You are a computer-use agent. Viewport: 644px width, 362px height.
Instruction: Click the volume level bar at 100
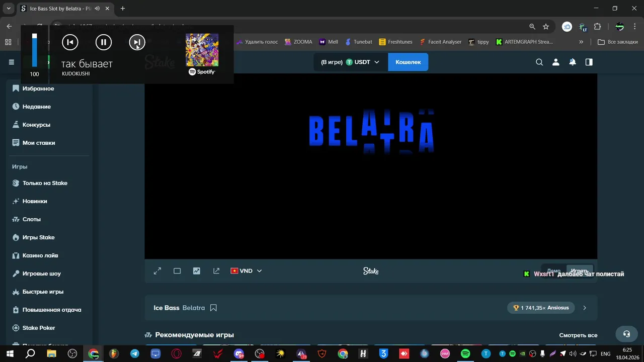(34, 50)
